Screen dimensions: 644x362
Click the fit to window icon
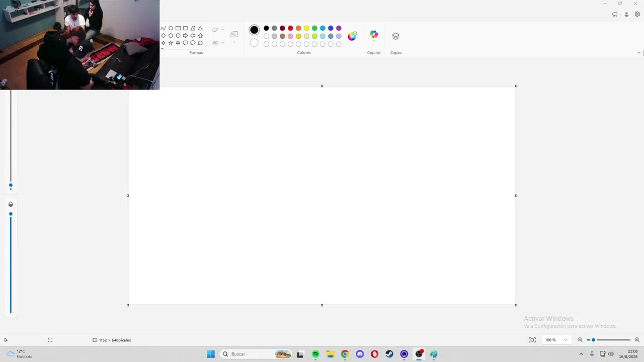[532, 340]
